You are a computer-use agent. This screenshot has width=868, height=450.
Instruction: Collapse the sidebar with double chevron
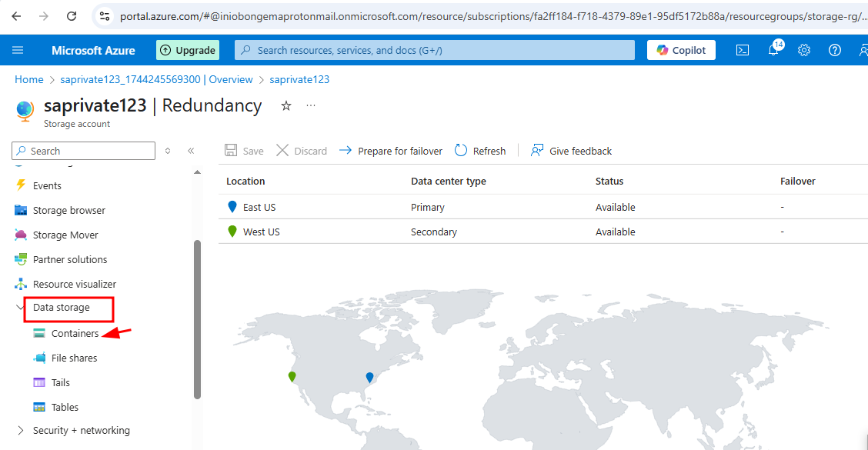coord(191,151)
